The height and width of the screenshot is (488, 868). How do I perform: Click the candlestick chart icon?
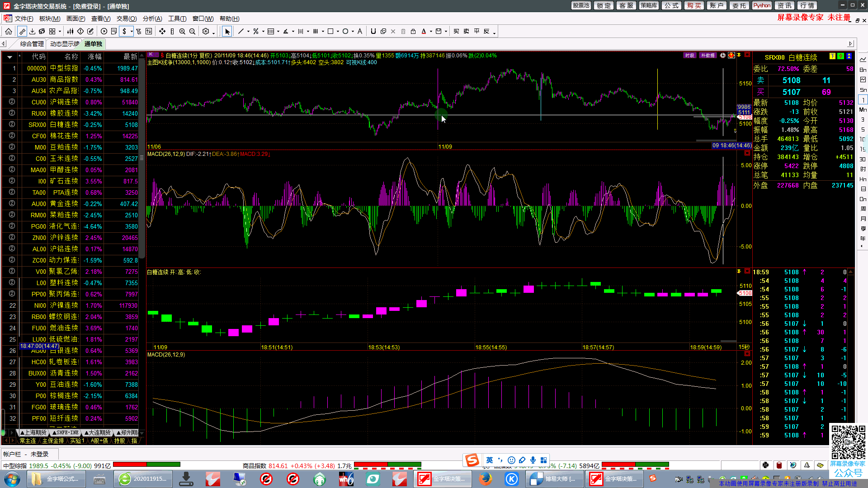point(70,31)
